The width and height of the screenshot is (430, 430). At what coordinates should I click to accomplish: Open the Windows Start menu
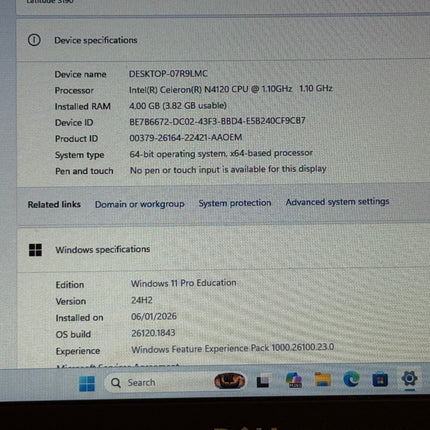(87, 384)
